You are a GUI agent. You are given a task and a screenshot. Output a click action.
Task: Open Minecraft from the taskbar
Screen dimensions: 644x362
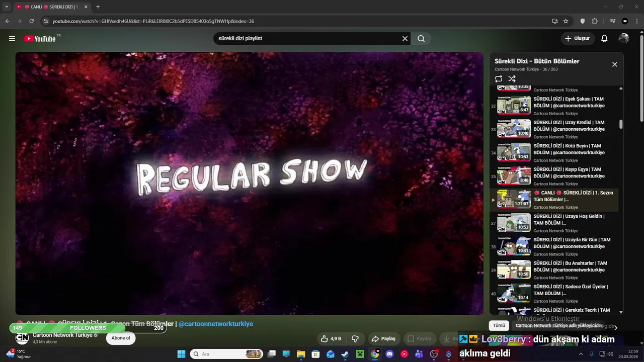(360, 354)
